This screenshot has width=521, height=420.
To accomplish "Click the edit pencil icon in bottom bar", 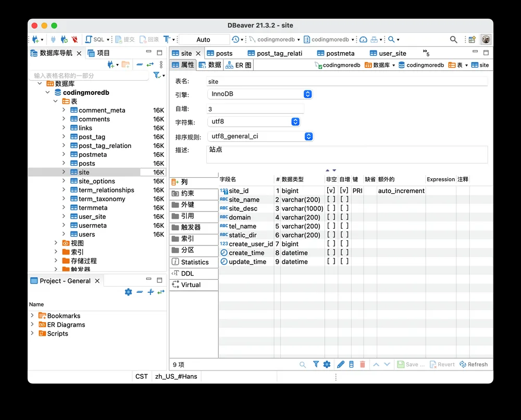I will click(341, 365).
